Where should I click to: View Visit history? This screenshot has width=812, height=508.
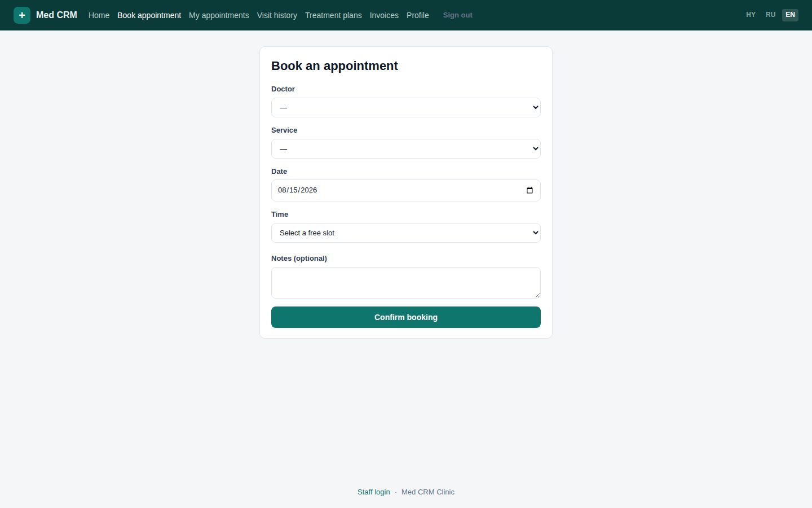coord(277,15)
